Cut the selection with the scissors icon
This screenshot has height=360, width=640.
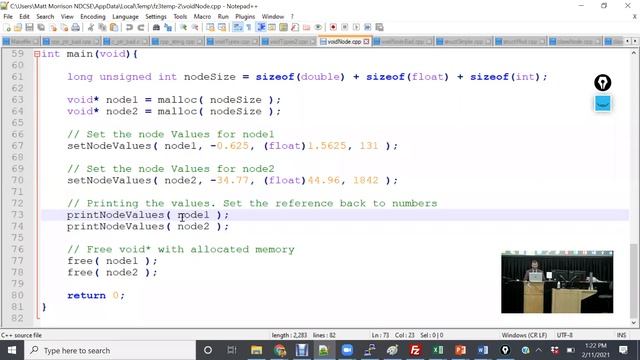[x=91, y=27]
